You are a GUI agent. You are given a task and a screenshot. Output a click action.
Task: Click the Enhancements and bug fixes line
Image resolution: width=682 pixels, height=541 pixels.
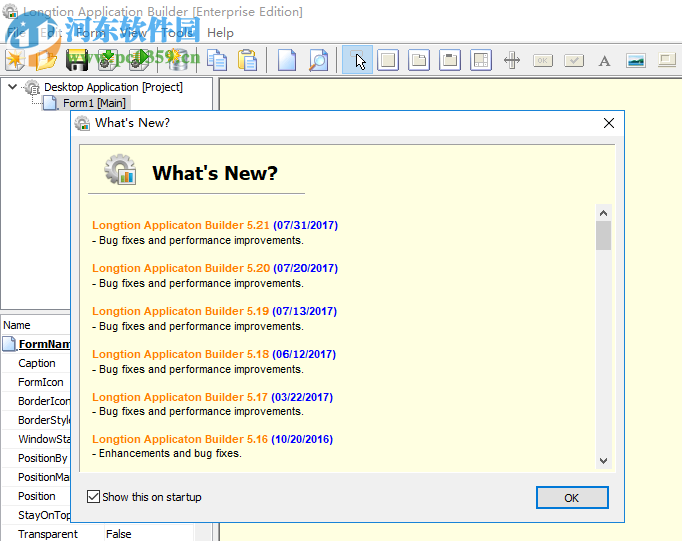167,454
